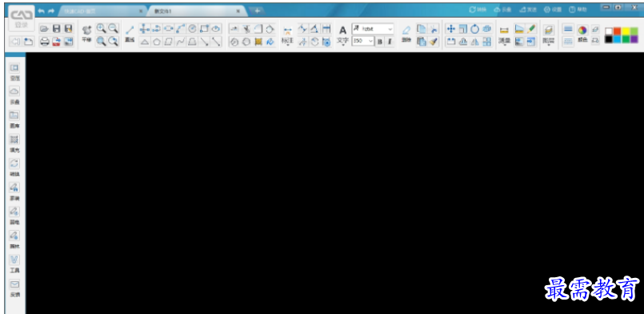Zoom in magnifier plus icon
Screen dimensions: 644x314
click(x=101, y=28)
